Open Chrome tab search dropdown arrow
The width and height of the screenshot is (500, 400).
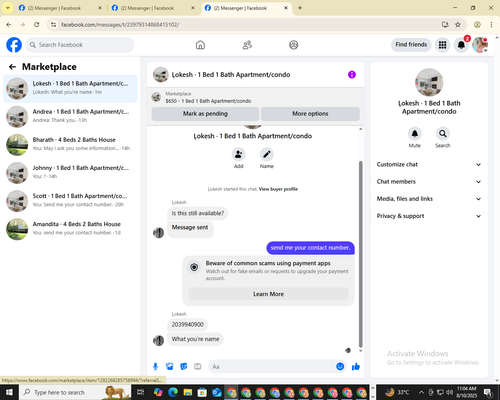[x=8, y=8]
